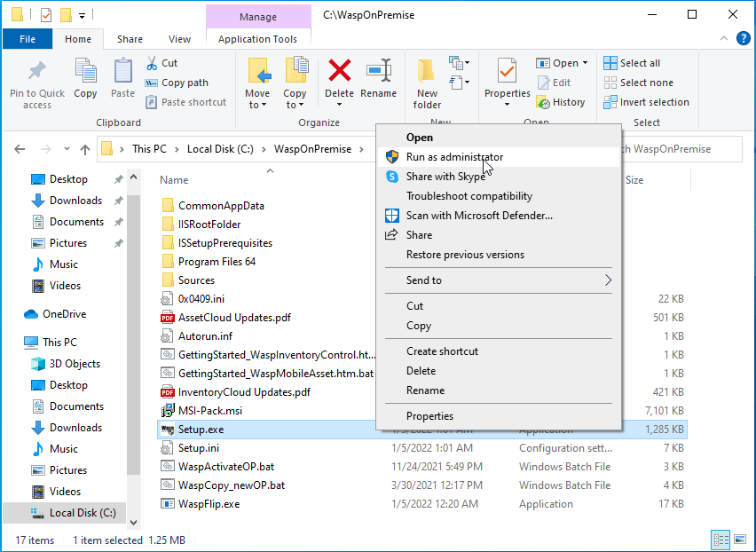Screen dimensions: 756x552
Task: Click the Properties checkmark icon
Action: (507, 71)
